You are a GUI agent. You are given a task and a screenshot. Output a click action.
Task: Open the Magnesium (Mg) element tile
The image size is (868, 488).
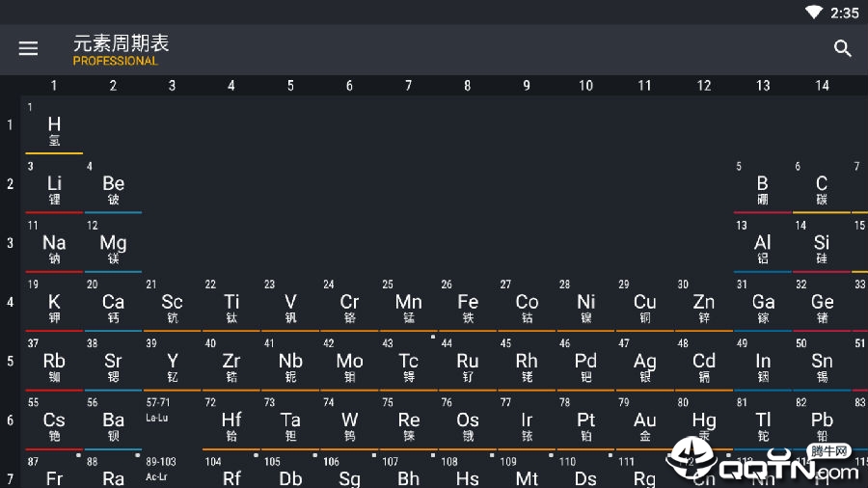(113, 245)
